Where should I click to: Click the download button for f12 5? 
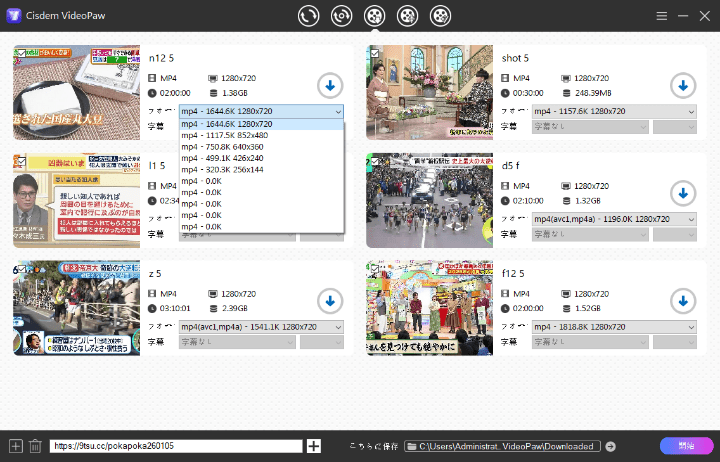click(683, 300)
